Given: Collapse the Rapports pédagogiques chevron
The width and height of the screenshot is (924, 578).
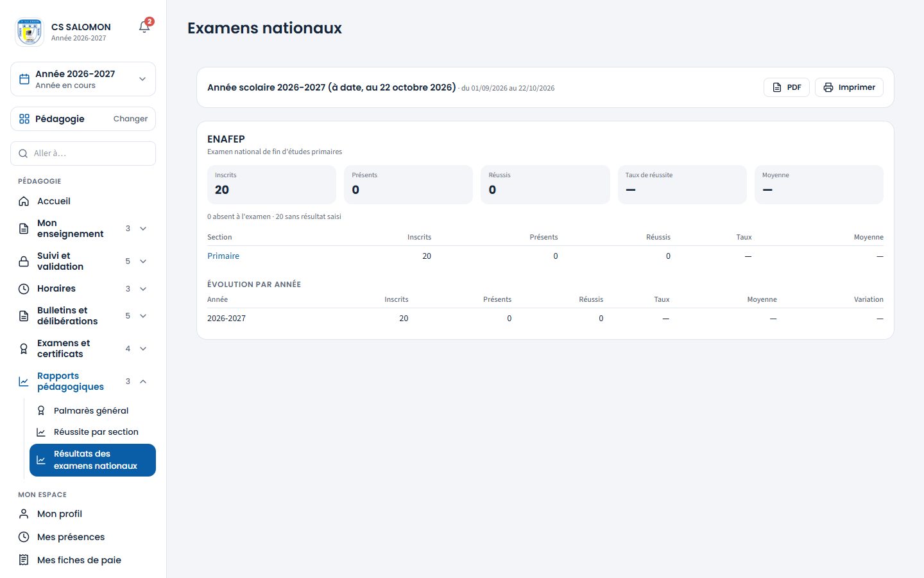Looking at the screenshot, I should [143, 381].
